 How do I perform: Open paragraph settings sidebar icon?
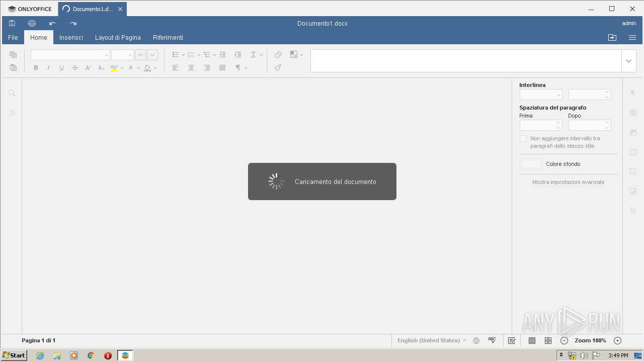point(633,93)
